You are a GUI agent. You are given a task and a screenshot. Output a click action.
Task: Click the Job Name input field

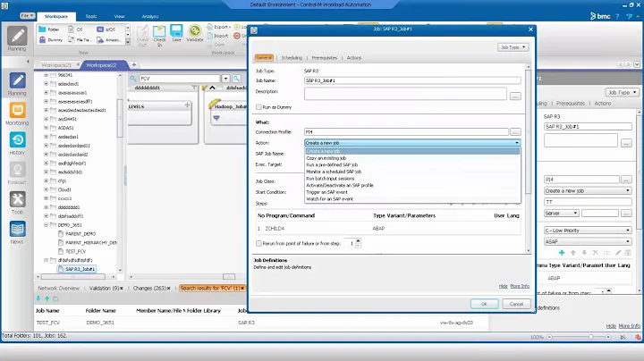[412, 80]
